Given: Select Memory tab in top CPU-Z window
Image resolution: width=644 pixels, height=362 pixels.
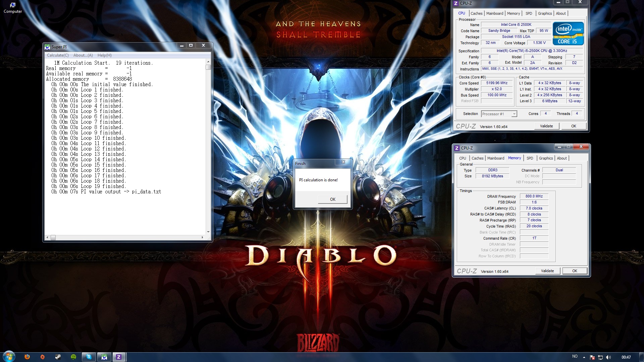Looking at the screenshot, I should tap(514, 13).
